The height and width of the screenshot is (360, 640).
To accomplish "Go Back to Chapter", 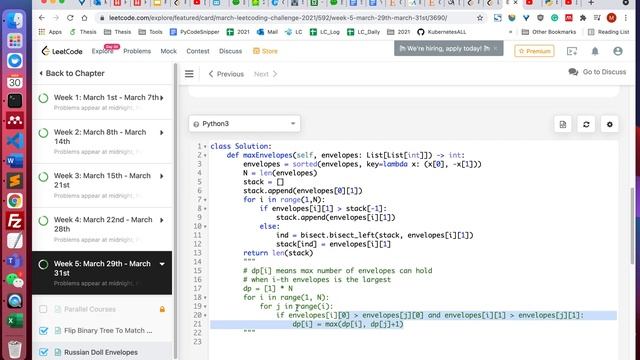I will pyautogui.click(x=72, y=73).
